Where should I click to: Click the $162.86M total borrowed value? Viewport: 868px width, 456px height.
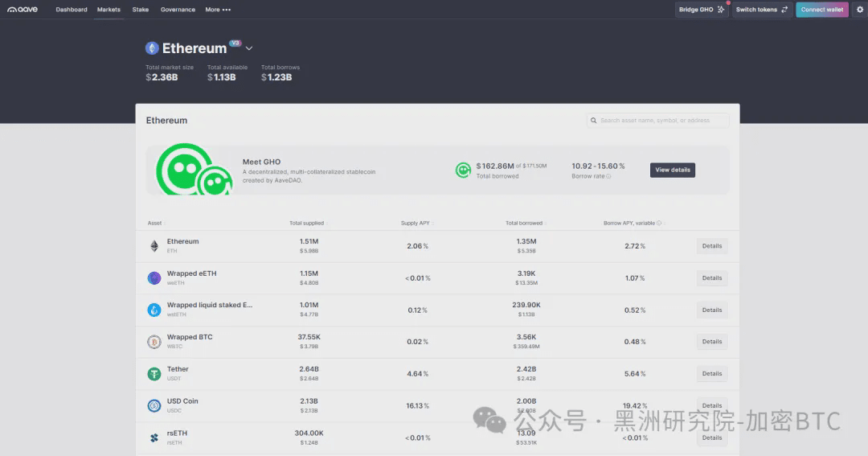pyautogui.click(x=495, y=166)
